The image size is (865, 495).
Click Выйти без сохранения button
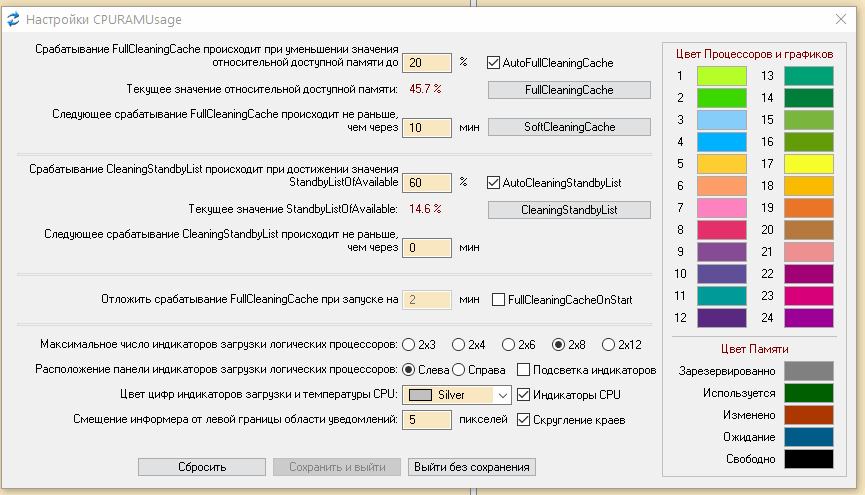pos(473,467)
